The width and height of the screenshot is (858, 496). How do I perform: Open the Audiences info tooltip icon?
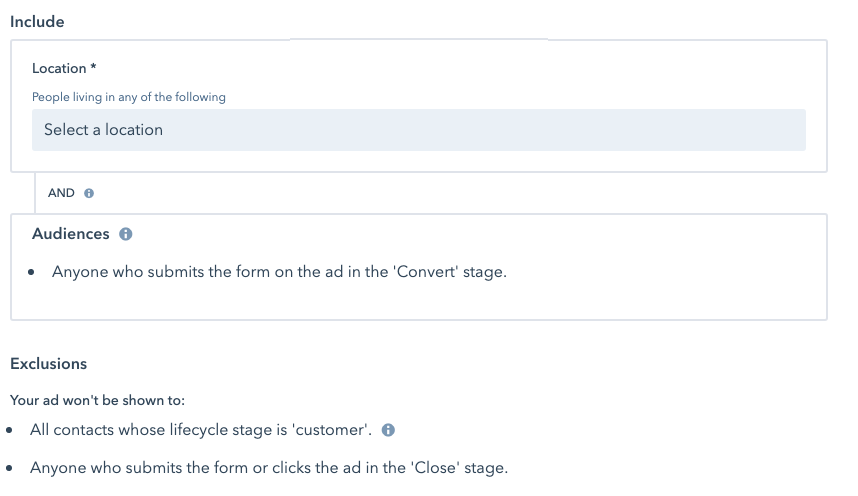click(126, 234)
